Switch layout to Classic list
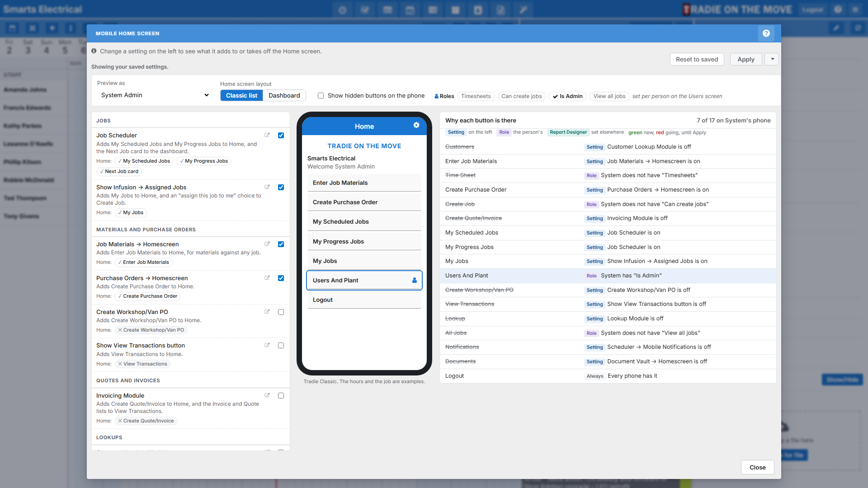 point(241,95)
